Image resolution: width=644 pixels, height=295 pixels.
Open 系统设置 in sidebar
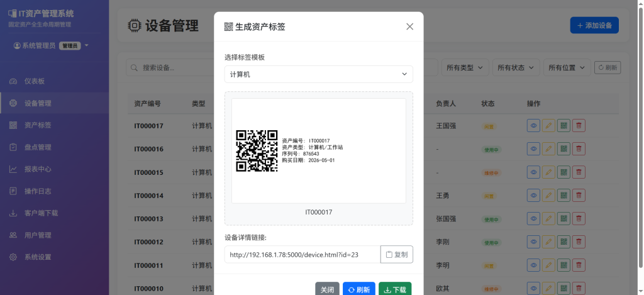coord(55,257)
